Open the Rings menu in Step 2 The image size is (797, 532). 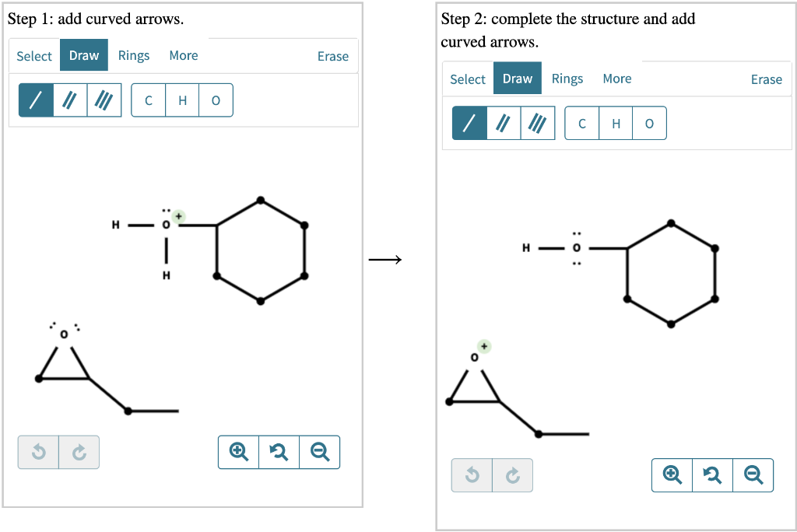pyautogui.click(x=567, y=78)
